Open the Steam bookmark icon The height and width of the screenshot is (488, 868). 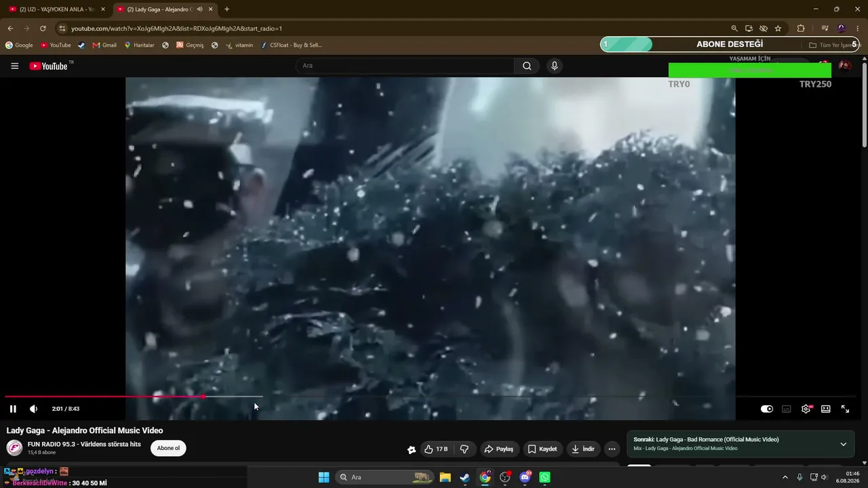(81, 45)
